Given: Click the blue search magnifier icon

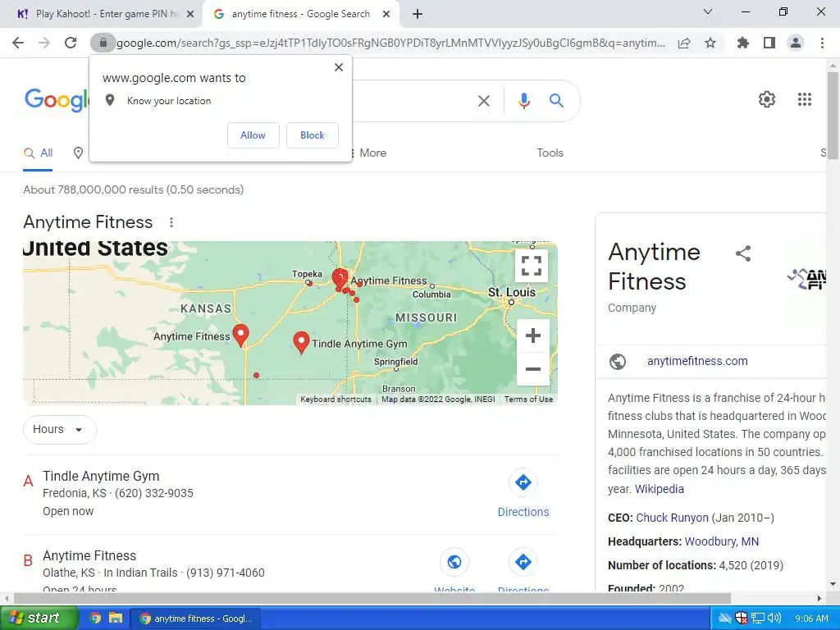Looking at the screenshot, I should pyautogui.click(x=557, y=101).
